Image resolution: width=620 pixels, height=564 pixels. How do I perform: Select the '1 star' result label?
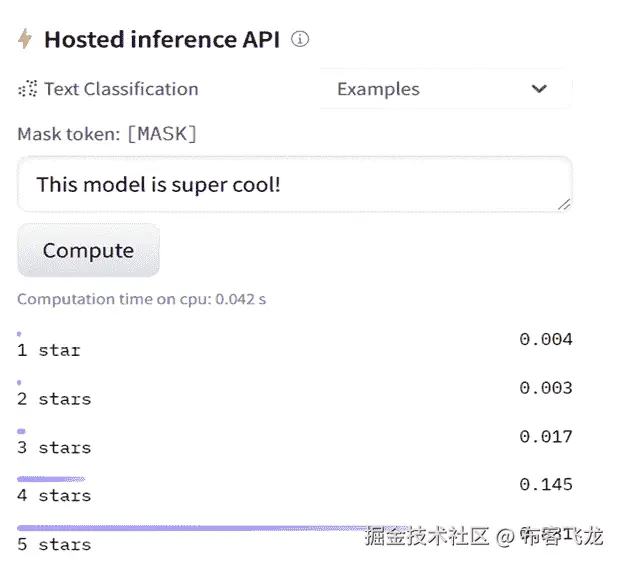click(x=49, y=351)
